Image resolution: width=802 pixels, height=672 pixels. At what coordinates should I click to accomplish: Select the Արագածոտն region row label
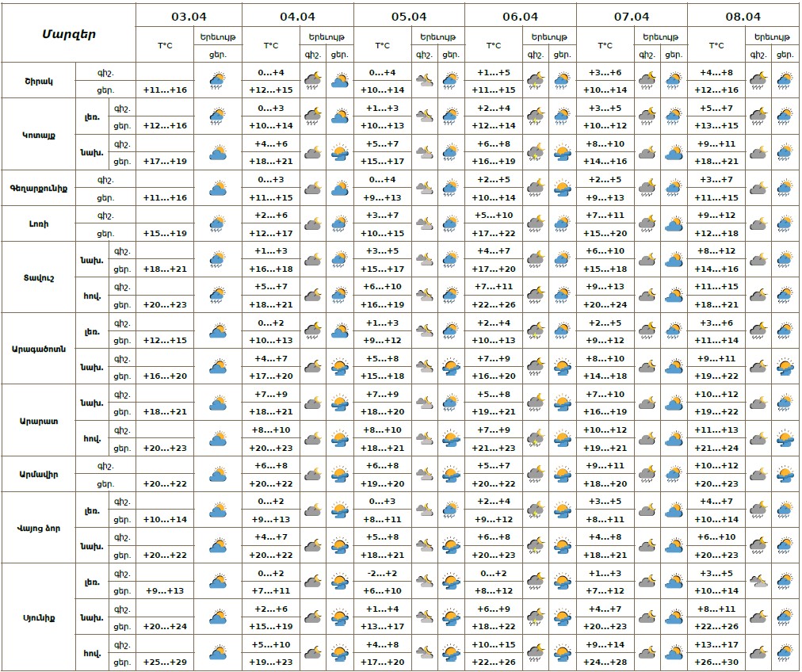coord(38,349)
